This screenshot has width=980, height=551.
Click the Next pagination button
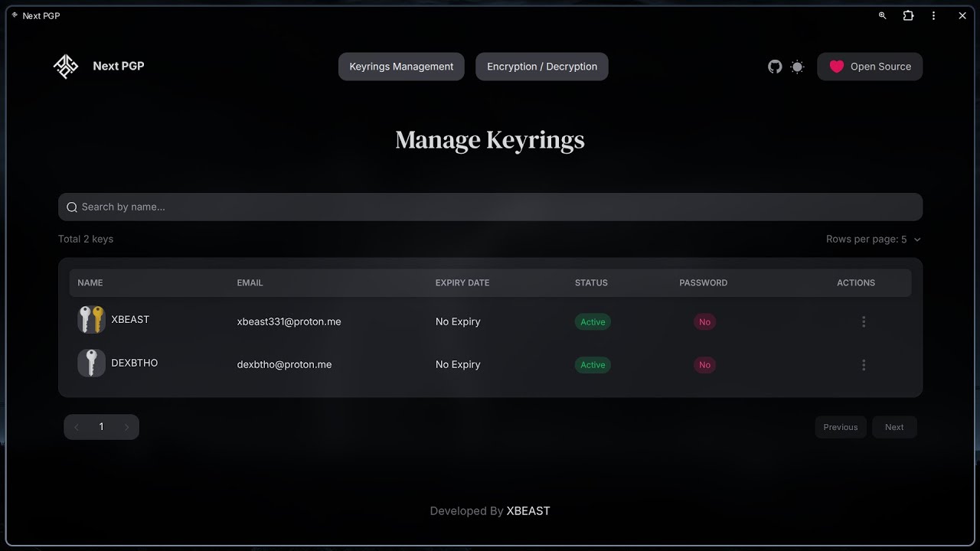coord(894,427)
